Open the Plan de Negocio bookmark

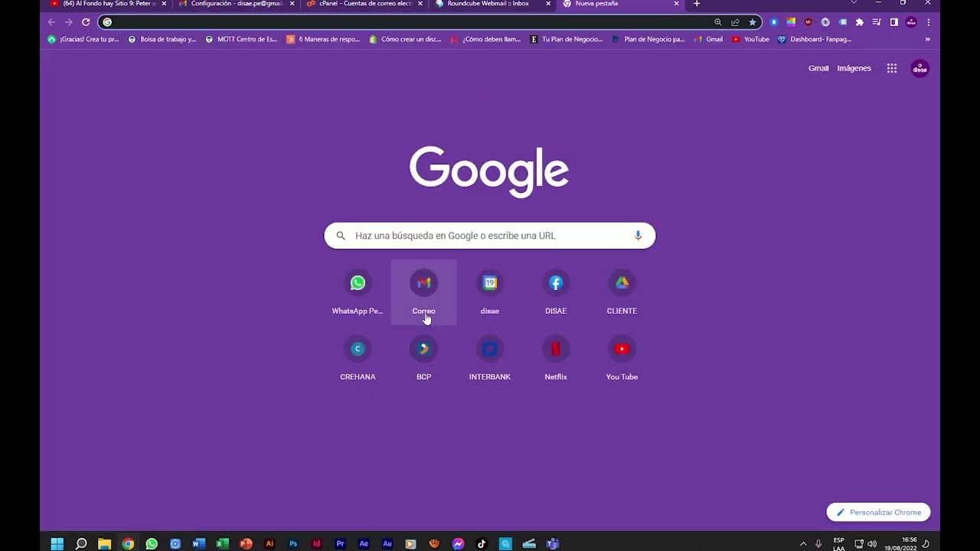pyautogui.click(x=648, y=39)
